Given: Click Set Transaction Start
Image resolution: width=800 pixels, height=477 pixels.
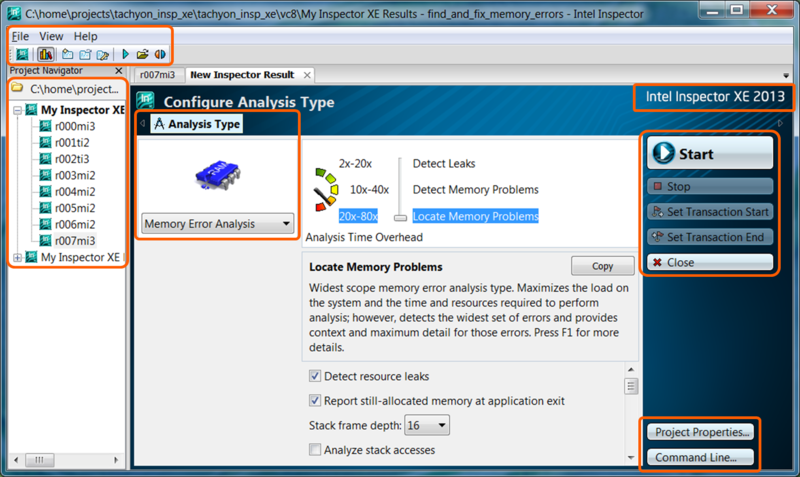Looking at the screenshot, I should click(710, 211).
